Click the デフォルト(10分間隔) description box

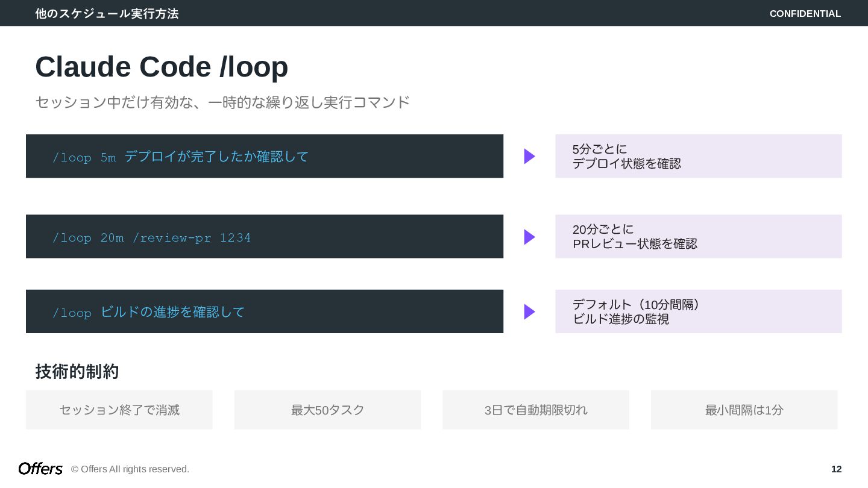tap(698, 311)
